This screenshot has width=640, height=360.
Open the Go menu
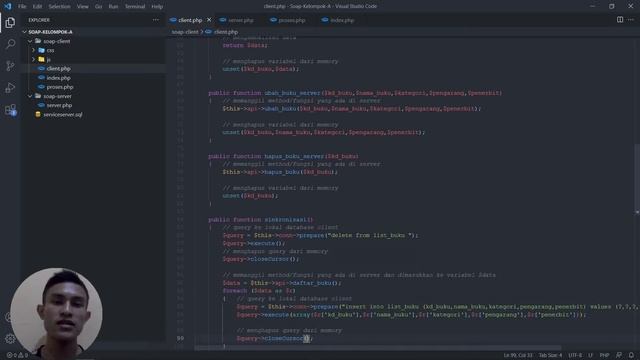coord(98,7)
